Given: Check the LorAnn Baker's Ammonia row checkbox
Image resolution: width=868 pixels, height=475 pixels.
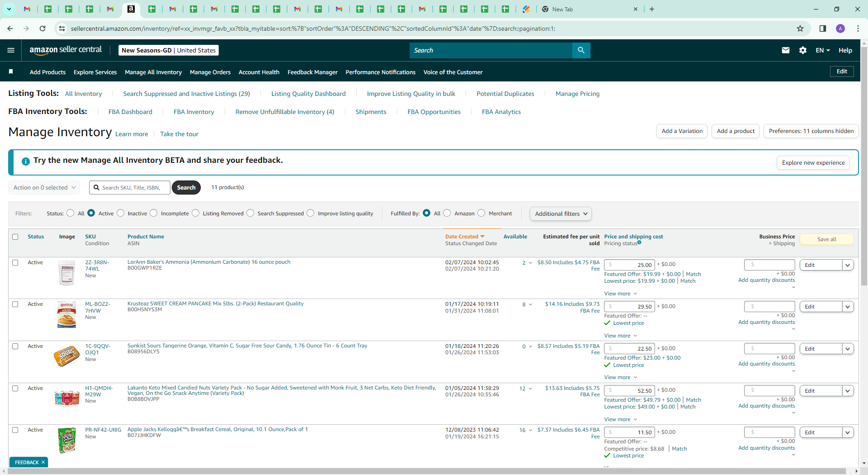Looking at the screenshot, I should click(15, 262).
